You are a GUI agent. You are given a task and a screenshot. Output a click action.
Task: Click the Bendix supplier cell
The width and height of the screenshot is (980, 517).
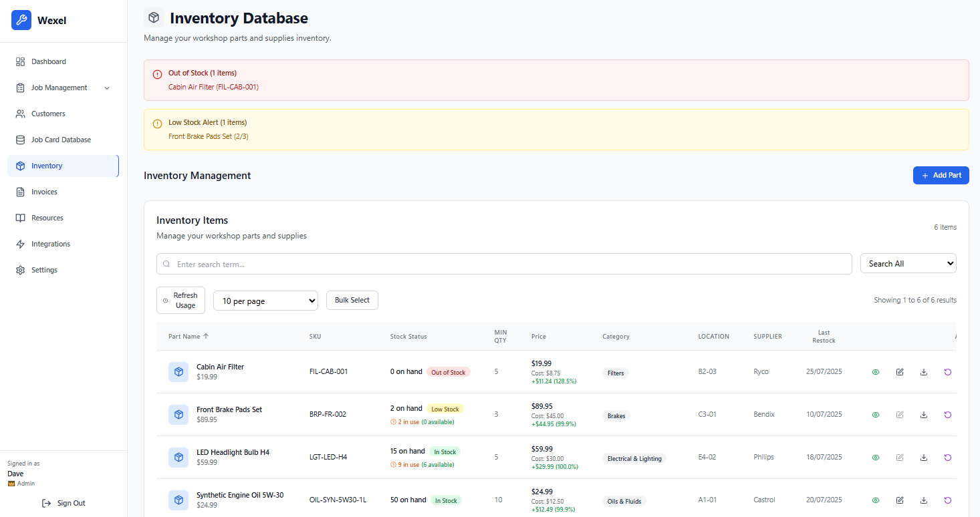[x=764, y=414]
